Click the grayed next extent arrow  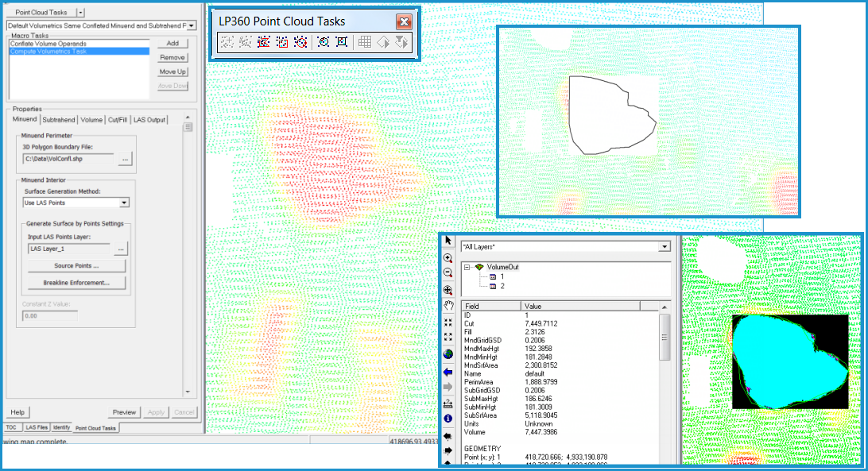(448, 386)
